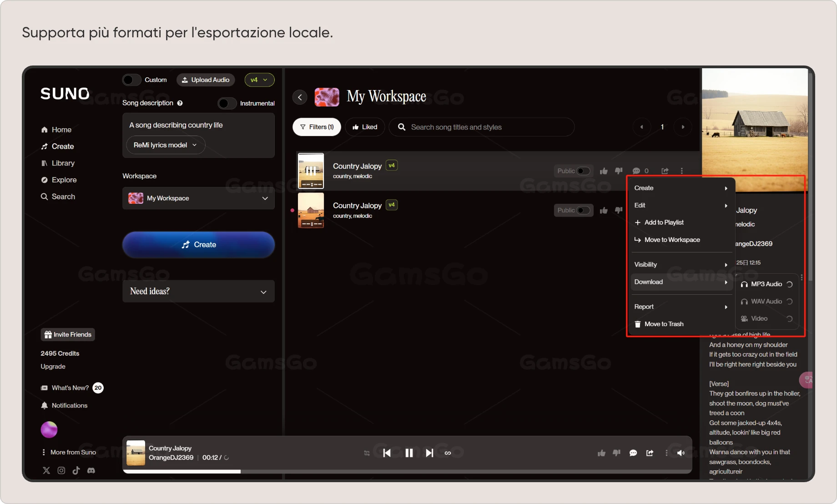Toggle loop in the player bar

pos(448,453)
